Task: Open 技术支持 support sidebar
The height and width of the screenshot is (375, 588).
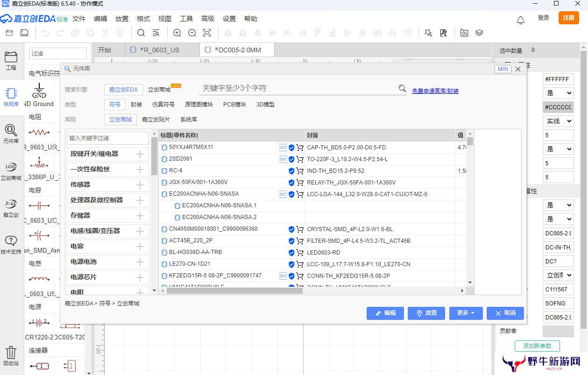Action: click(x=11, y=244)
